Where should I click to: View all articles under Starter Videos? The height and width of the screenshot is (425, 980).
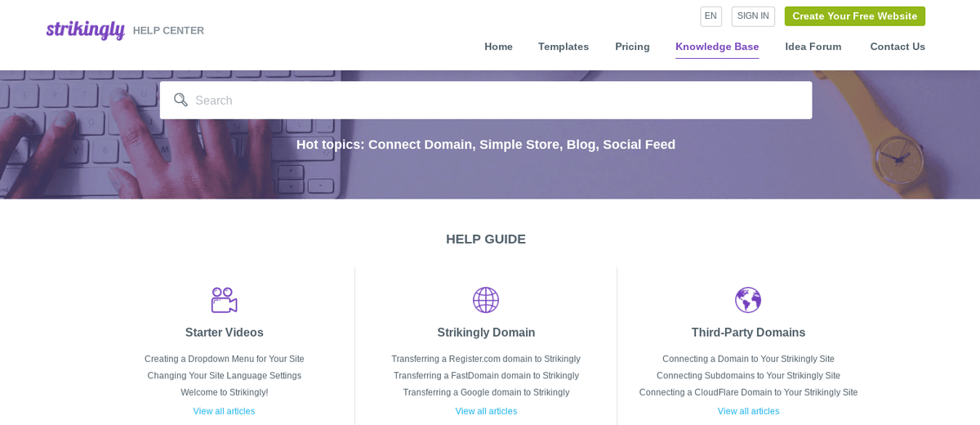click(225, 411)
